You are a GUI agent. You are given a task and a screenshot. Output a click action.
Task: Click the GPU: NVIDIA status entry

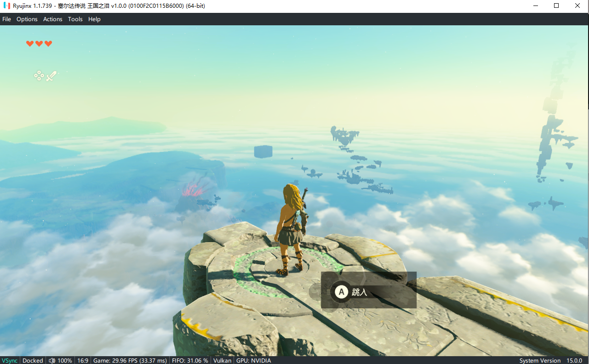pos(253,360)
